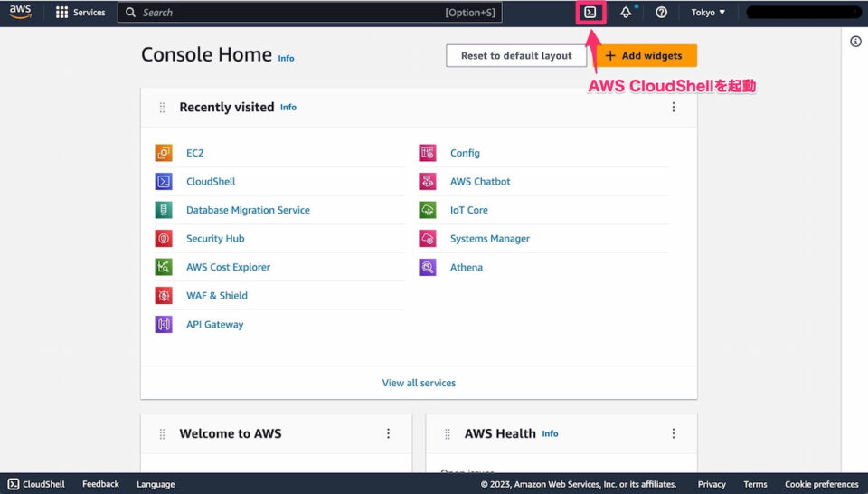868x494 pixels.
Task: Open the Language selector in footer
Action: click(156, 484)
